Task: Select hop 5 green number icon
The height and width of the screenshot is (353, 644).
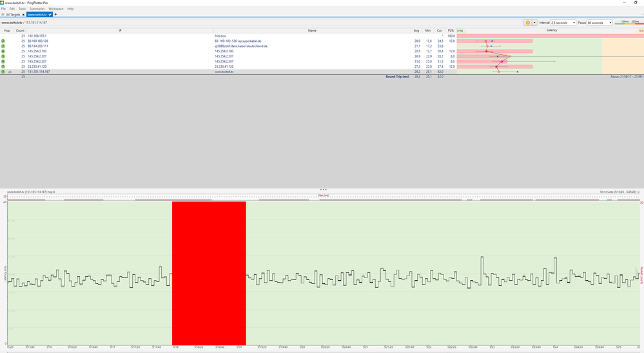Action: click(3, 56)
